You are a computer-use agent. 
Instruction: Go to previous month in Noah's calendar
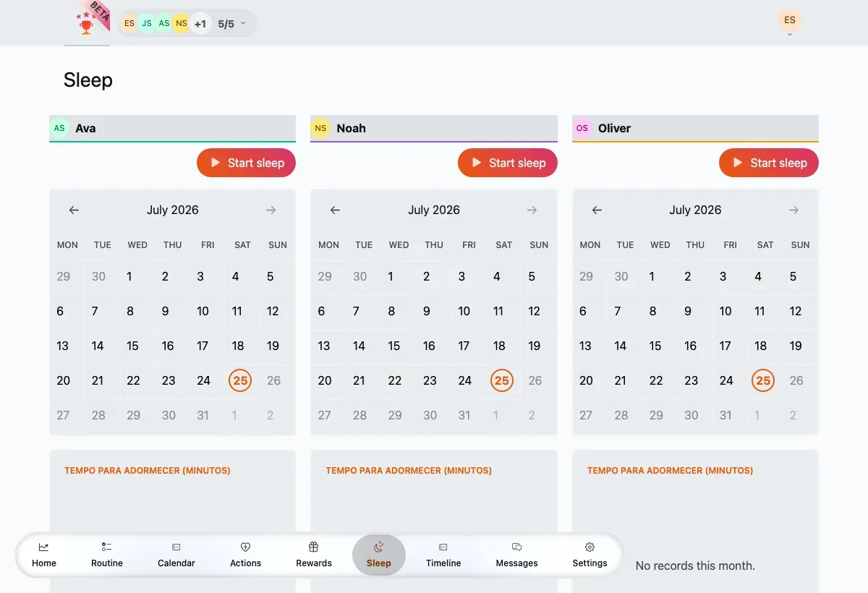(x=335, y=210)
